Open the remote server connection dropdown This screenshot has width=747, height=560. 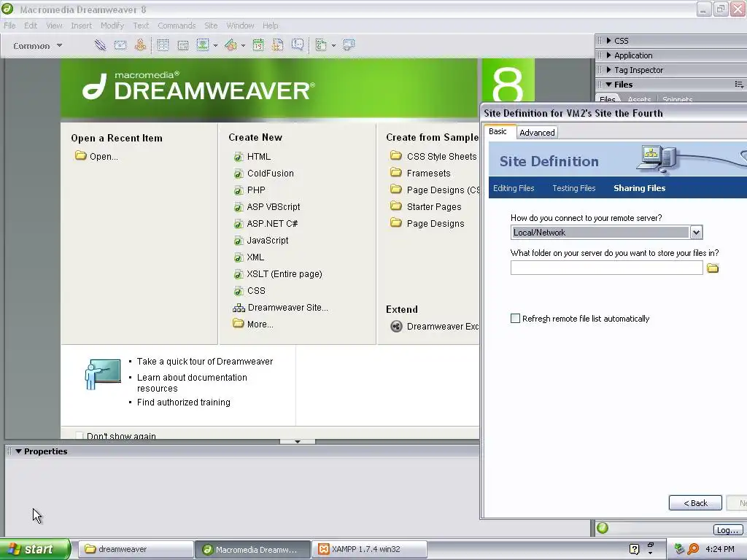(x=697, y=233)
